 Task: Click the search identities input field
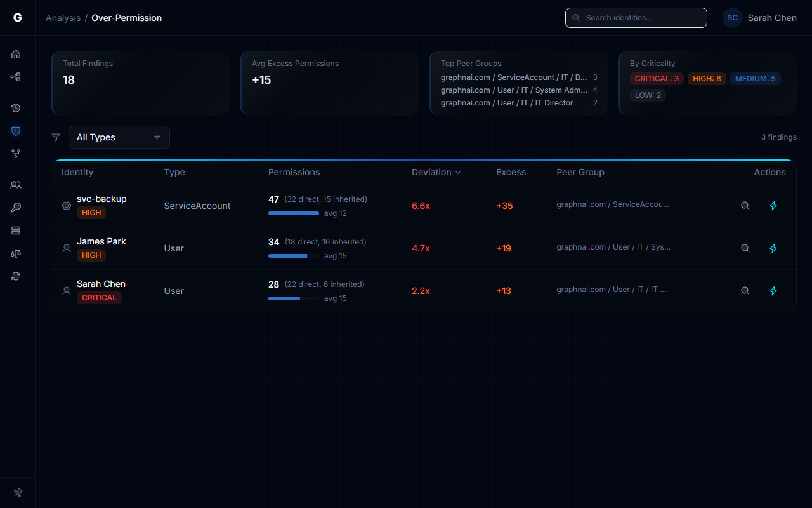(x=636, y=18)
